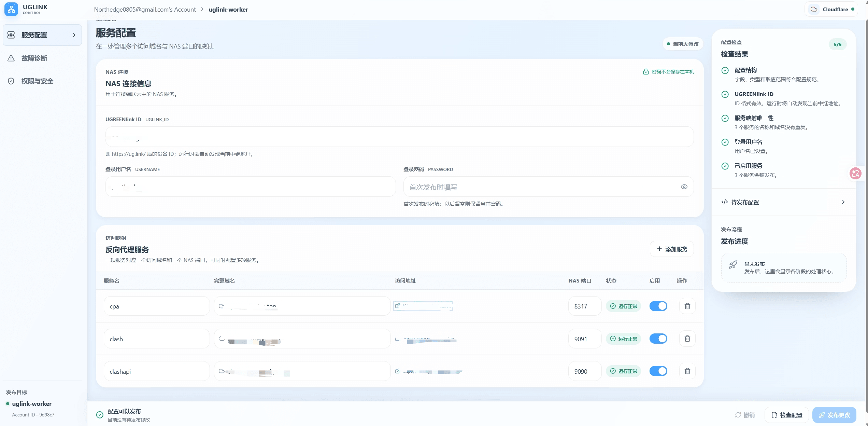Click the 完整域名 column header
Image resolution: width=868 pixels, height=426 pixels.
[x=224, y=280]
